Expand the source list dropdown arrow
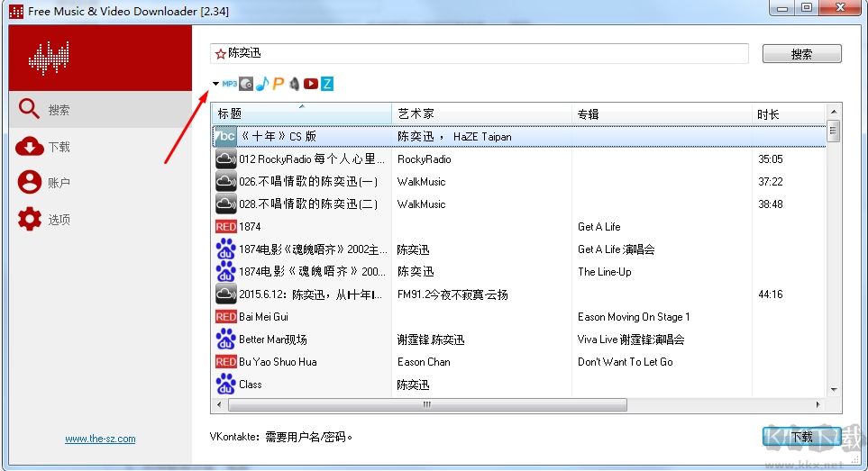 click(x=215, y=84)
